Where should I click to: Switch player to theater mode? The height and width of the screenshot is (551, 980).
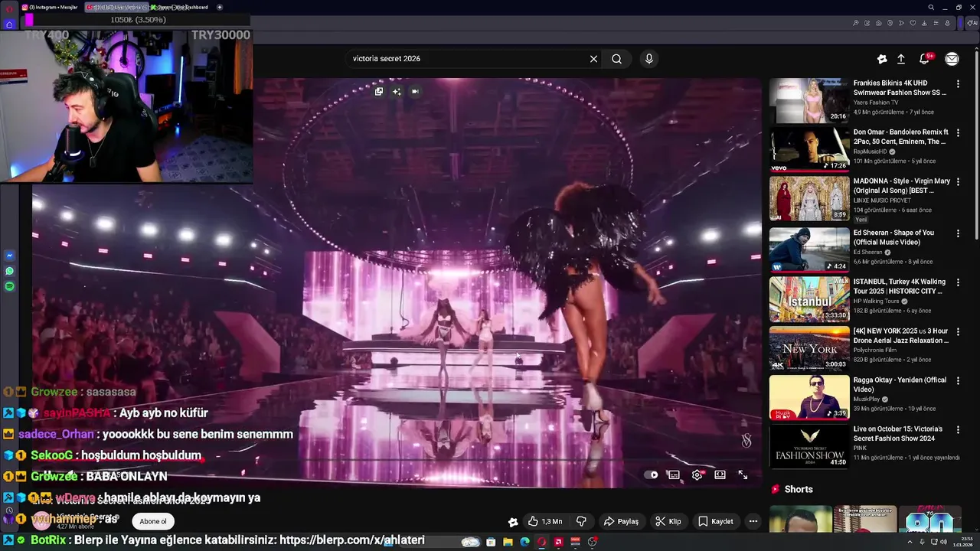coord(720,475)
